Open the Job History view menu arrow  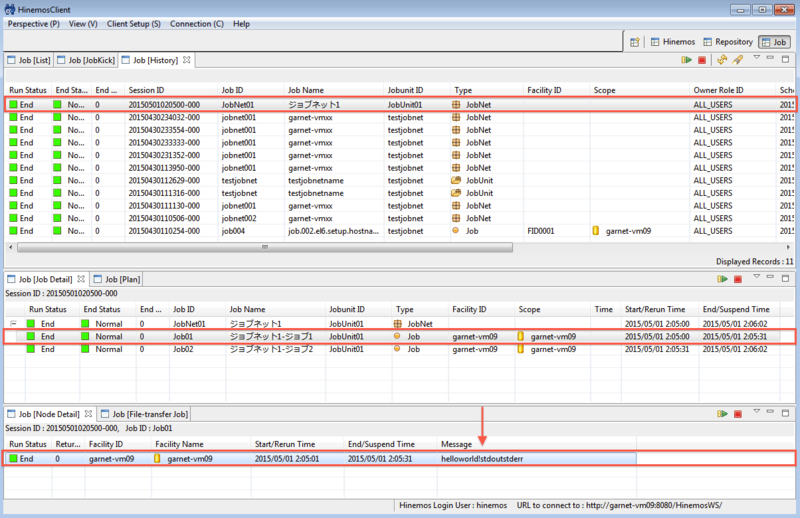(757, 58)
